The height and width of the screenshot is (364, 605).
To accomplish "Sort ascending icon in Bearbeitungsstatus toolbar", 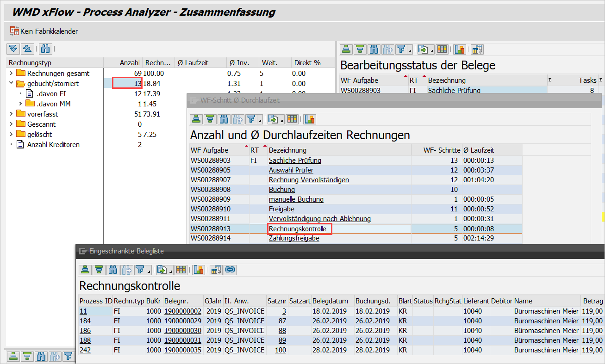I will pos(346,49).
